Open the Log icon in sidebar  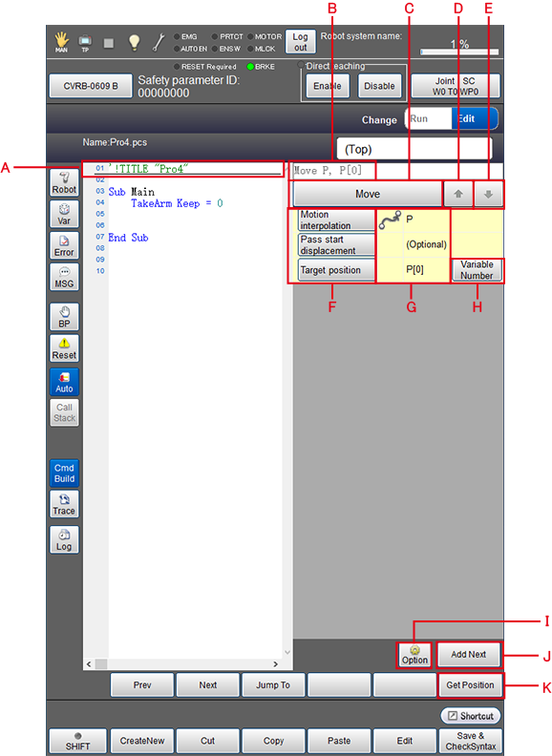click(64, 539)
